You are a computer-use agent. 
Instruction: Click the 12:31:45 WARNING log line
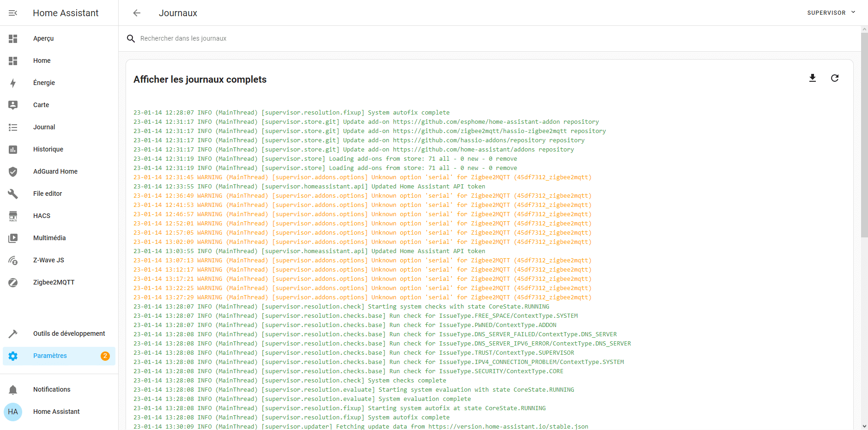[362, 177]
